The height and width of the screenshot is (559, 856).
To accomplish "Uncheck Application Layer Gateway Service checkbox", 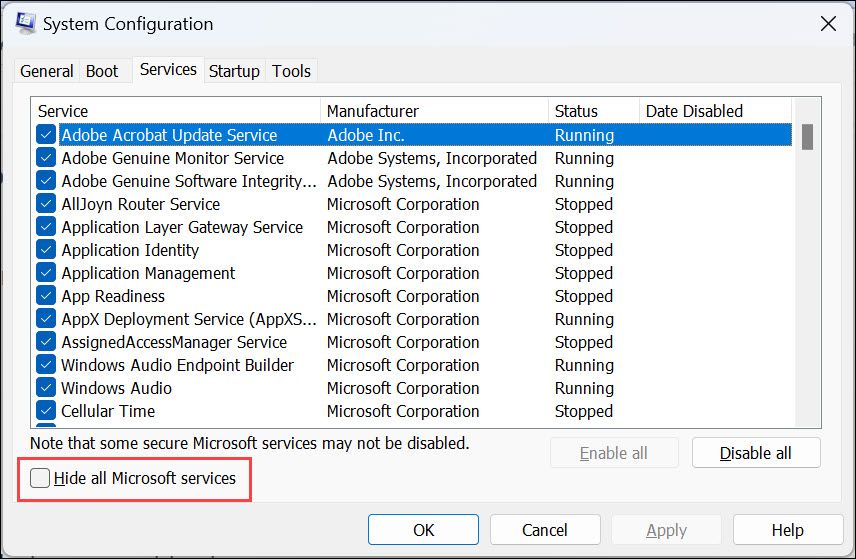I will coord(46,226).
